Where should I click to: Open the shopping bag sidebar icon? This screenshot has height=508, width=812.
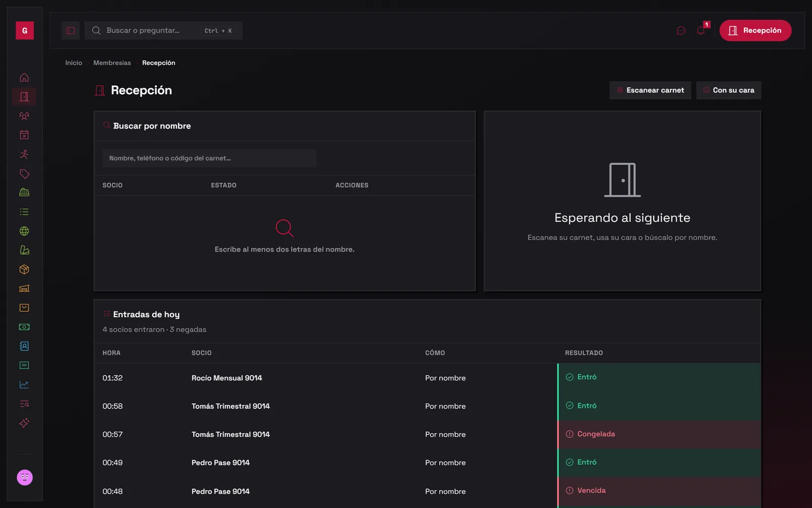[24, 308]
